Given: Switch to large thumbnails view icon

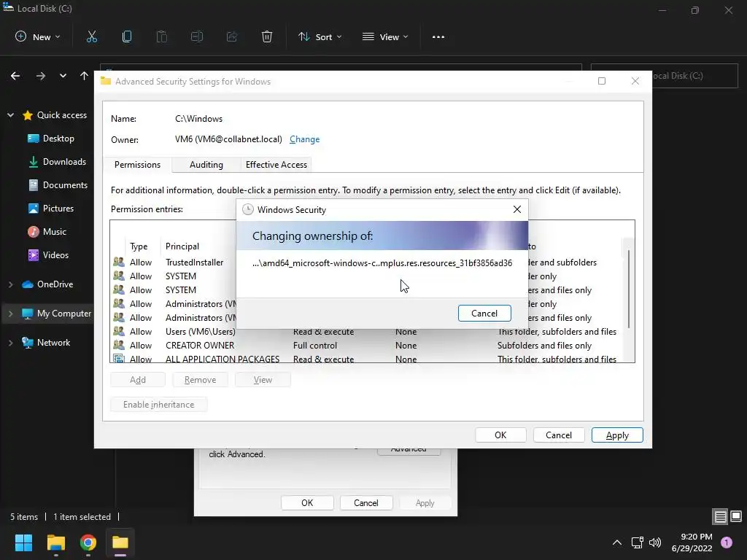Looking at the screenshot, I should click(736, 517).
